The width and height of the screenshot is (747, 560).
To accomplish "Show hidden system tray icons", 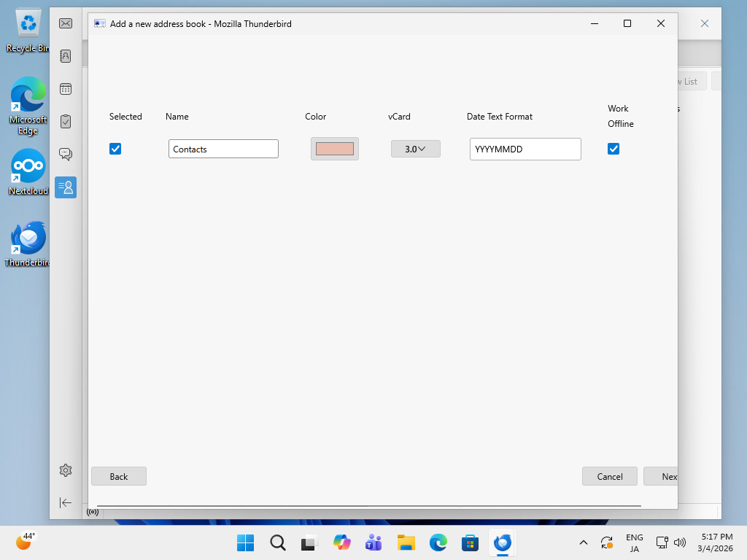I will pyautogui.click(x=583, y=542).
